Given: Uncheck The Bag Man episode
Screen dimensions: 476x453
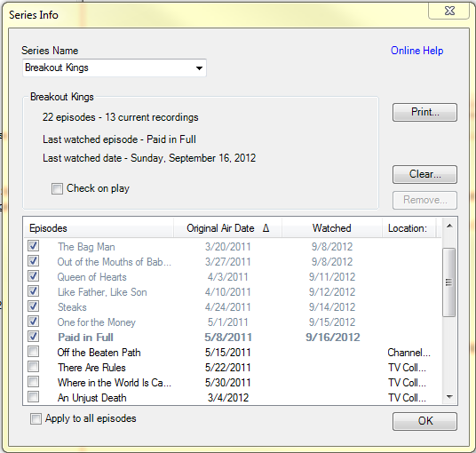Looking at the screenshot, I should point(33,246).
